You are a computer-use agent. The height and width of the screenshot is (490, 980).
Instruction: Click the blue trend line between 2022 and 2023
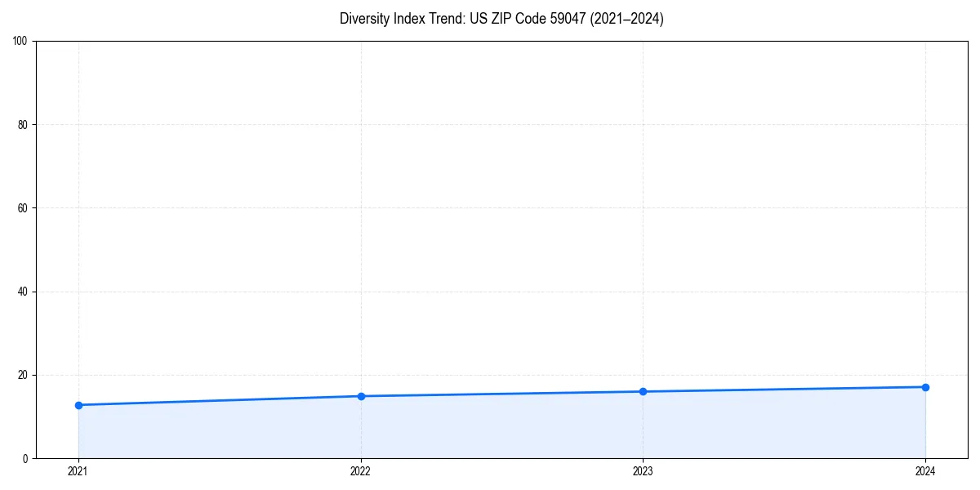pos(501,393)
